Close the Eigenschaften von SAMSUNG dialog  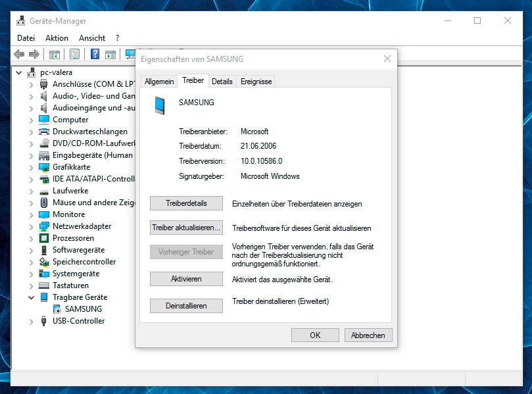coord(387,59)
